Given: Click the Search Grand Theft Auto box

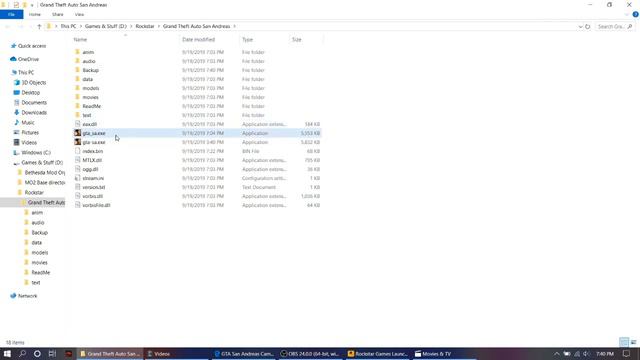Looking at the screenshot, I should [614, 27].
